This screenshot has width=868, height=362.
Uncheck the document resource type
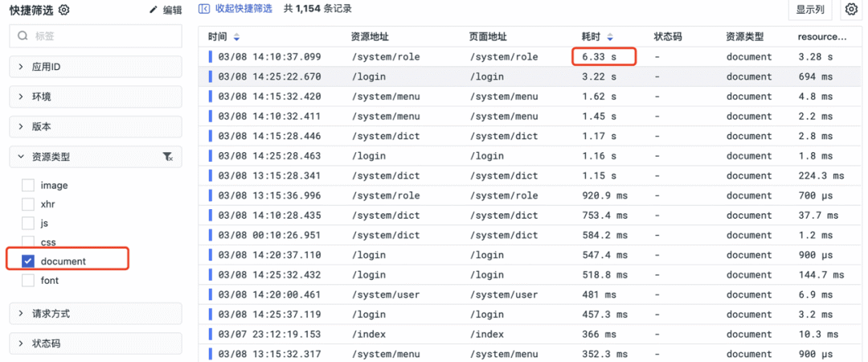(27, 261)
